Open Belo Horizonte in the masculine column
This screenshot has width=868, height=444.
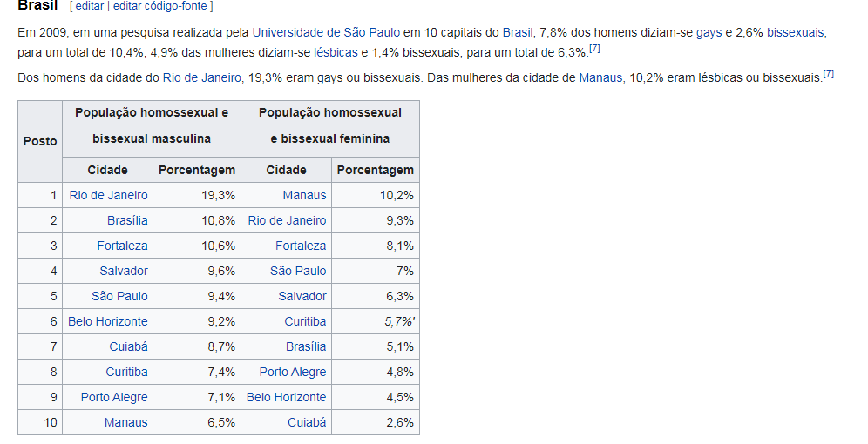pyautogui.click(x=108, y=321)
